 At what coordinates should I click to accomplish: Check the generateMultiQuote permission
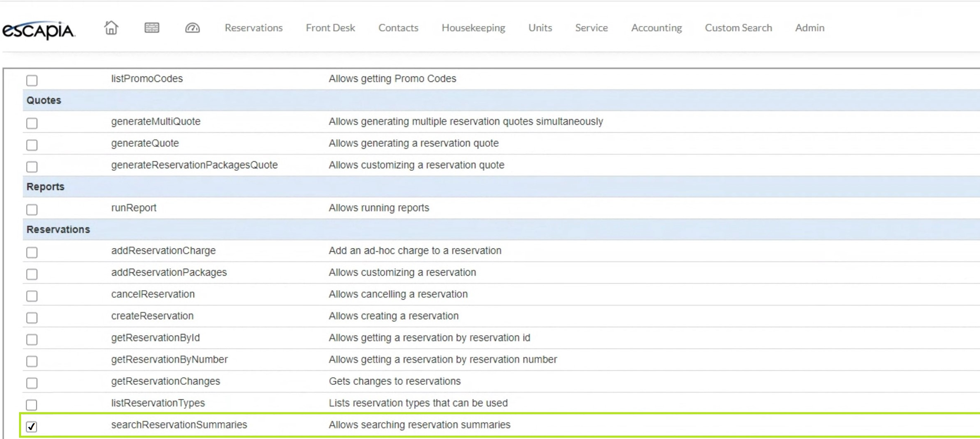coord(32,123)
